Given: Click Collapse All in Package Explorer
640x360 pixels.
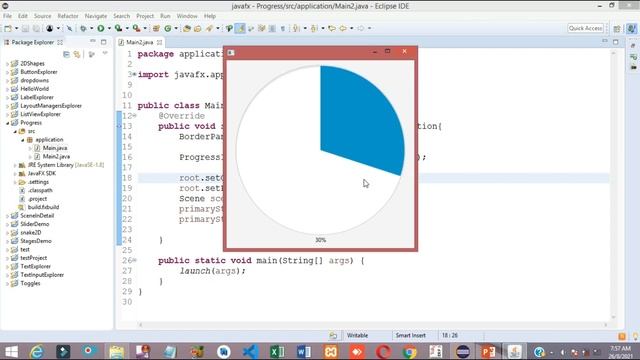Looking at the screenshot, I should tap(66, 54).
